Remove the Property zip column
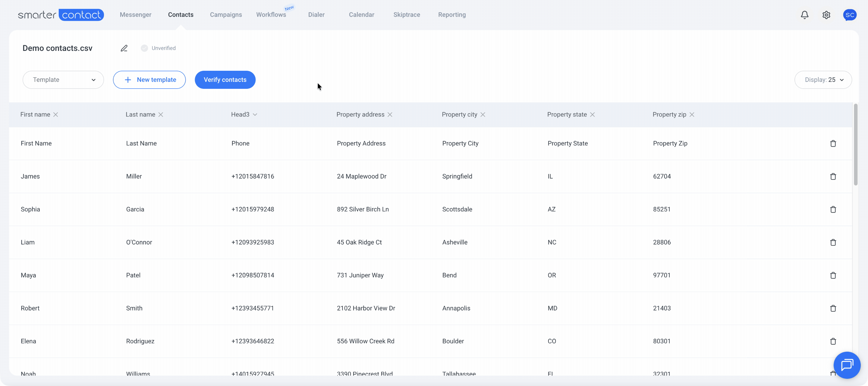868x386 pixels. (692, 114)
